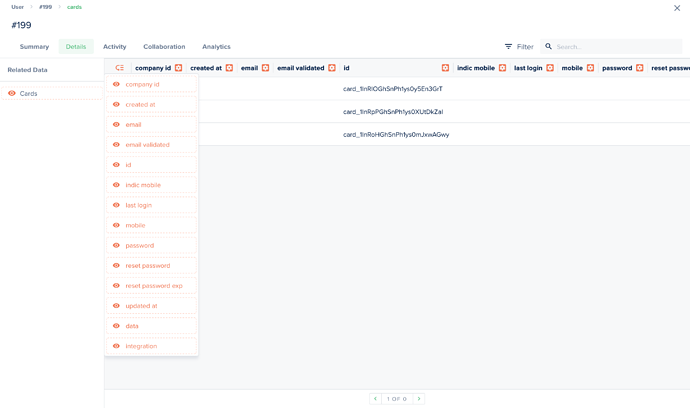Toggle visibility of company id column
Screen dimensions: 690x408
pos(116,85)
